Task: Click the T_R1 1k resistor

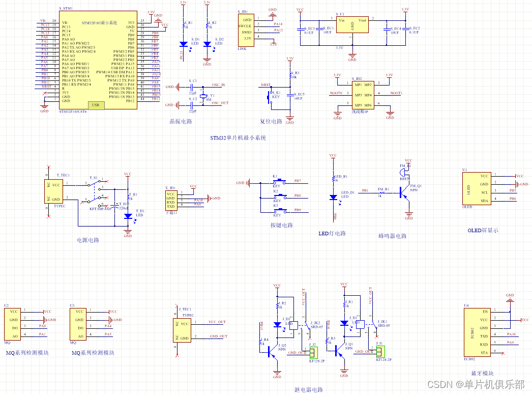Action: (128, 196)
